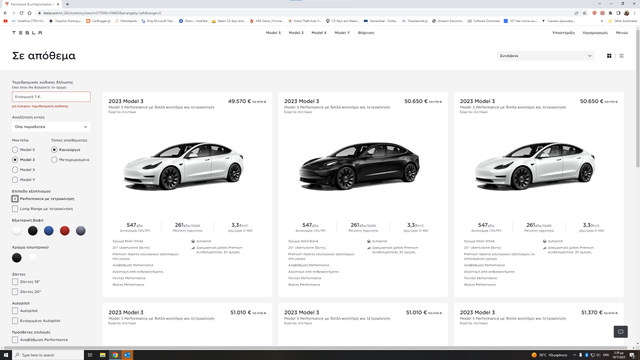This screenshot has width=640, height=360.
Task: Open the Outlook icon on the taskbar
Action: (x=127, y=355)
